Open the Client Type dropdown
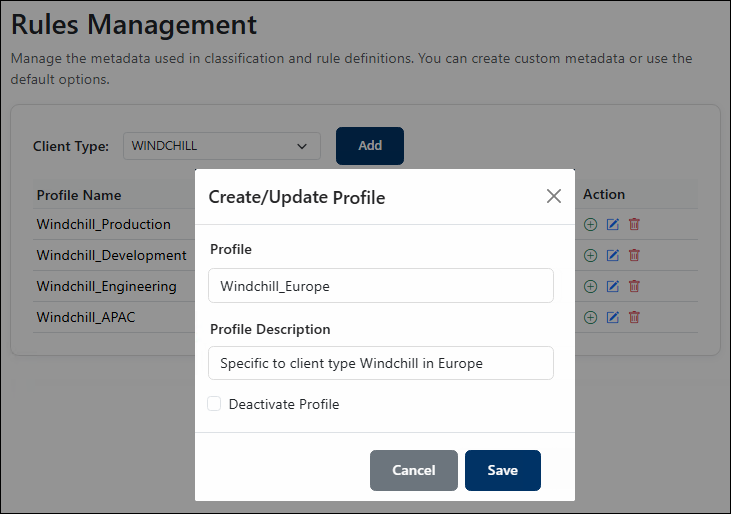731x514 pixels. tap(221, 146)
